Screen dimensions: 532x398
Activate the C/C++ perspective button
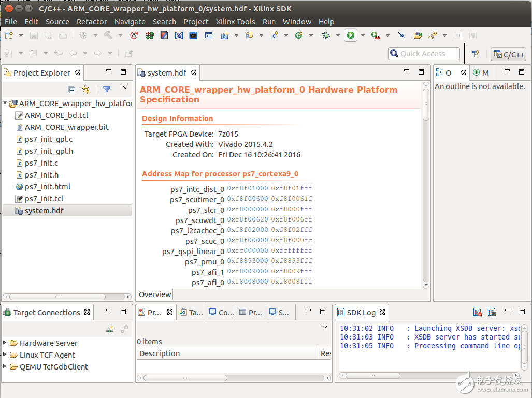508,54
